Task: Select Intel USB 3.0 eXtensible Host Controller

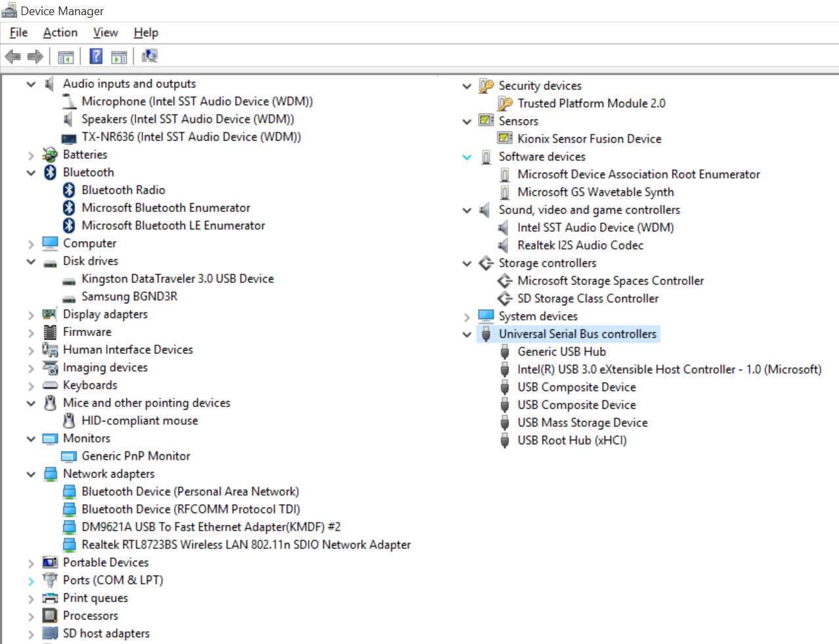Action: coord(669,369)
